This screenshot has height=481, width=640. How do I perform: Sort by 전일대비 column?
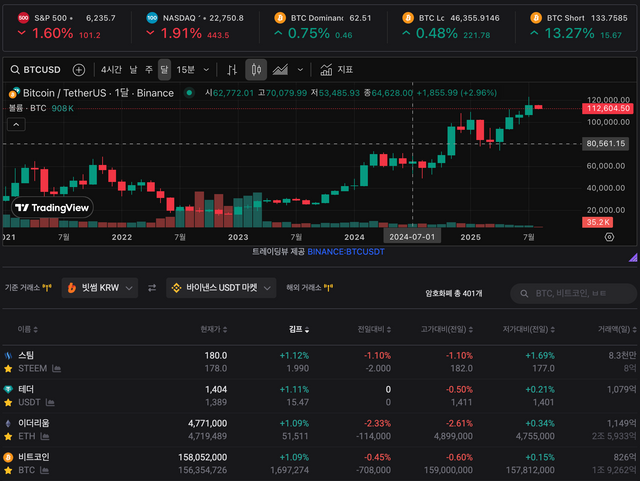click(374, 330)
